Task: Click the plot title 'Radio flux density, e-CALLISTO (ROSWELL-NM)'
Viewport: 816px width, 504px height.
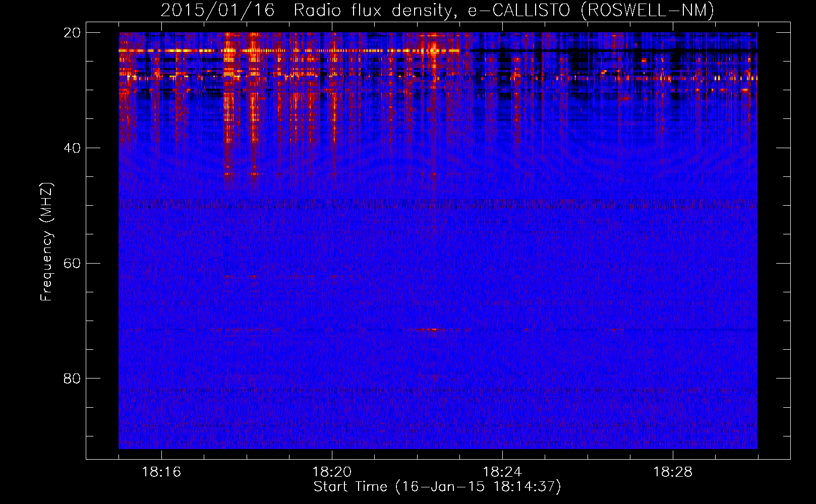Action: [x=504, y=11]
